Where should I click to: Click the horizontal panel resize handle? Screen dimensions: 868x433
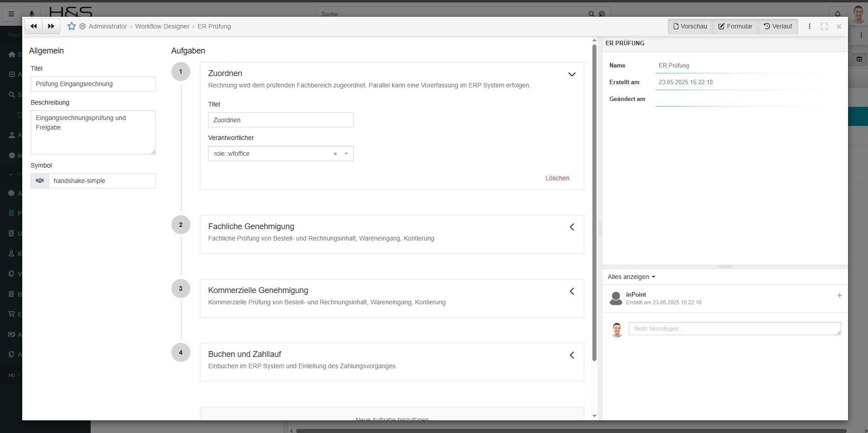pos(725,266)
